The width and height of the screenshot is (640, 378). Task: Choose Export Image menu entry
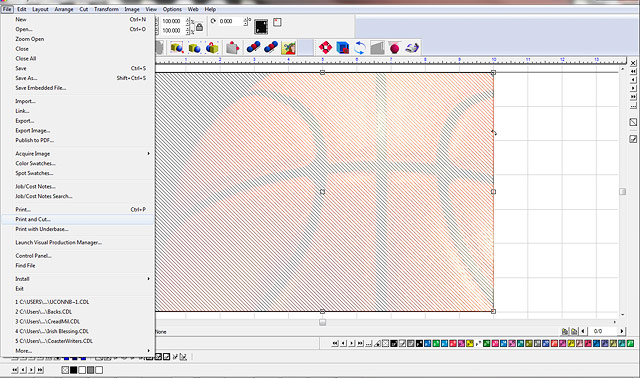tap(78, 131)
